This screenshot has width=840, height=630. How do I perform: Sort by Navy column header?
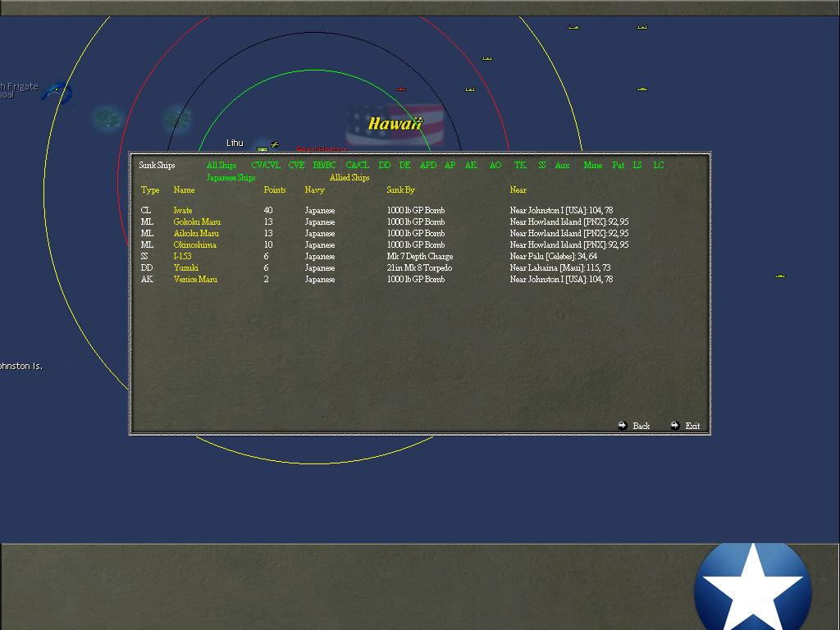pos(314,190)
